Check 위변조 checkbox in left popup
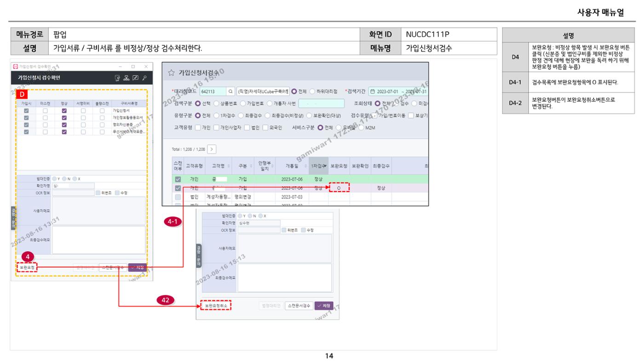The width and height of the screenshot is (644, 362). click(98, 193)
